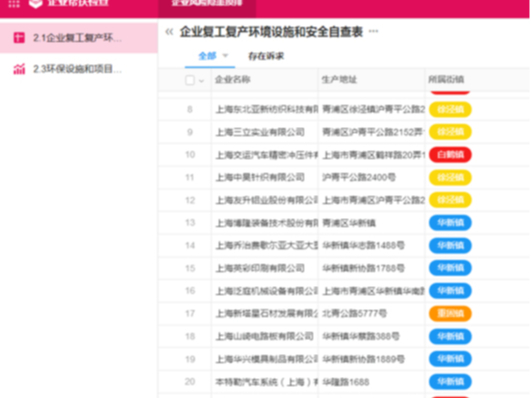Switch to the 存在诉求 view tab
Image resolution: width=531 pixels, height=398 pixels.
(266, 56)
